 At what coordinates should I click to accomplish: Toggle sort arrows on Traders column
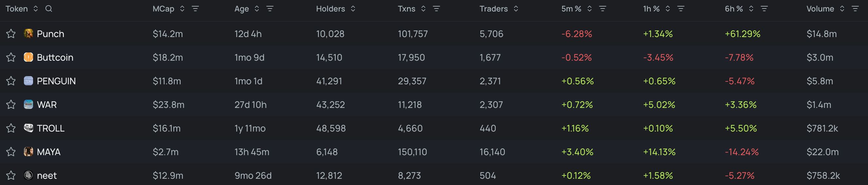click(x=516, y=9)
